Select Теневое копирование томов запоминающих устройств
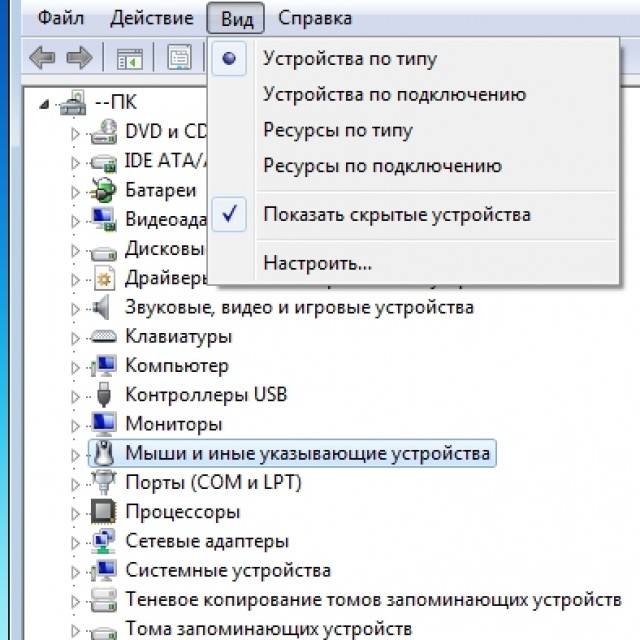Viewport: 640px width, 640px height. (x=373, y=600)
